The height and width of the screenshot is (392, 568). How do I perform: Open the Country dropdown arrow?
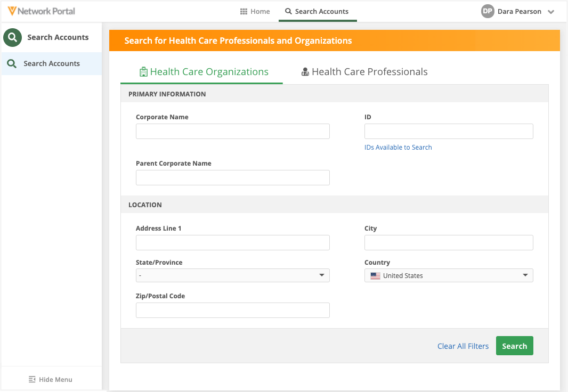[x=525, y=275]
